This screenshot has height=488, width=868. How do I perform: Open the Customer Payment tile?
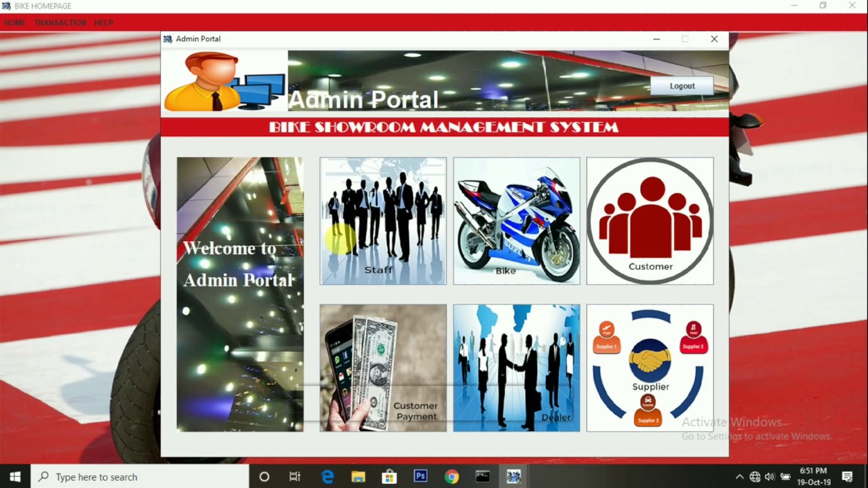click(383, 368)
